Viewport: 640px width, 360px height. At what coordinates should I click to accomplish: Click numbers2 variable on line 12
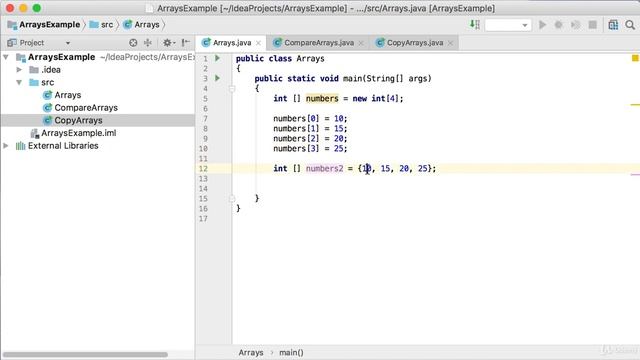click(x=324, y=169)
